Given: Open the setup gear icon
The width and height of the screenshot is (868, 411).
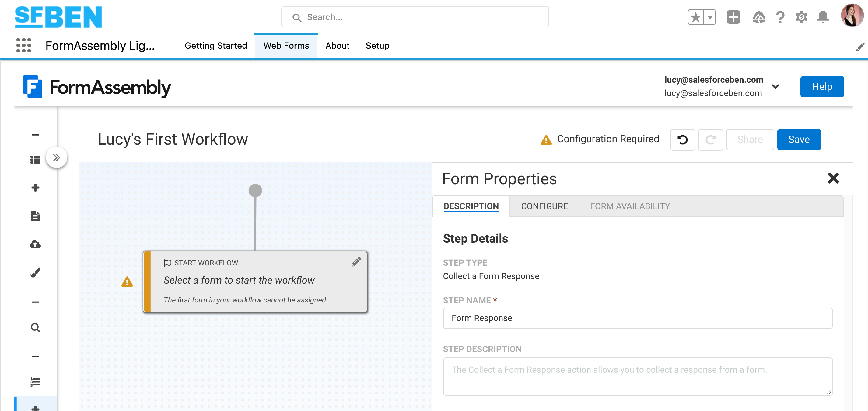Looking at the screenshot, I should tap(802, 17).
